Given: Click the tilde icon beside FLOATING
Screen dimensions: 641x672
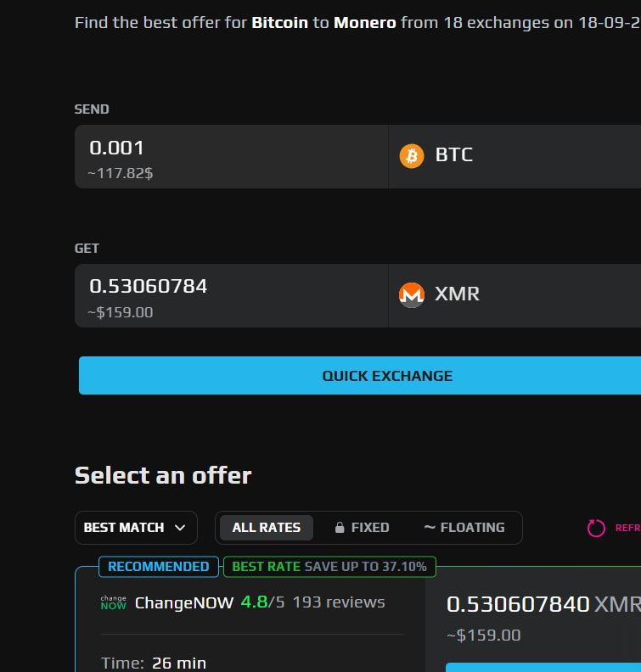Looking at the screenshot, I should [x=430, y=527].
